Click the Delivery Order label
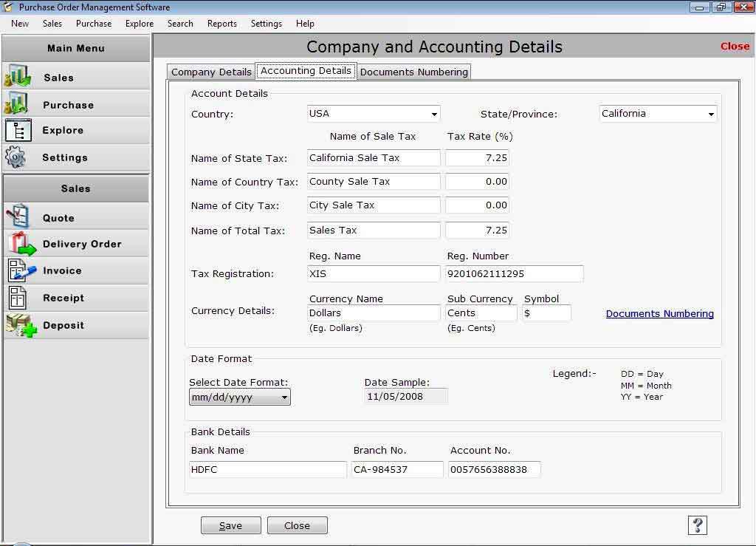 tap(82, 244)
